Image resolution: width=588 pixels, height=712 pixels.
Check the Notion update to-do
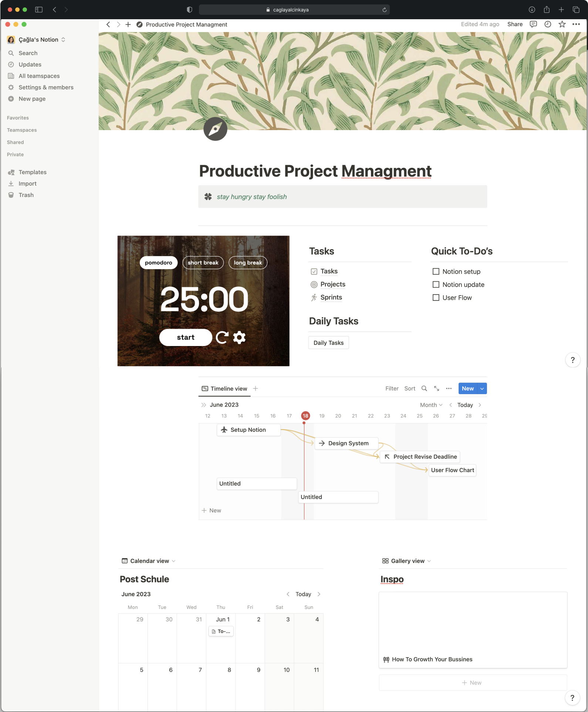click(x=436, y=285)
